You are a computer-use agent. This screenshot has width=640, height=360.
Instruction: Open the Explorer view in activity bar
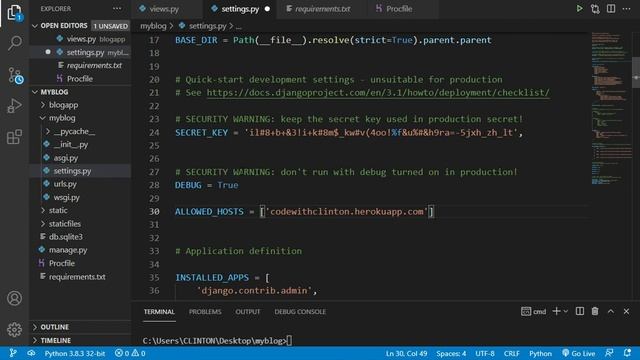(15, 12)
